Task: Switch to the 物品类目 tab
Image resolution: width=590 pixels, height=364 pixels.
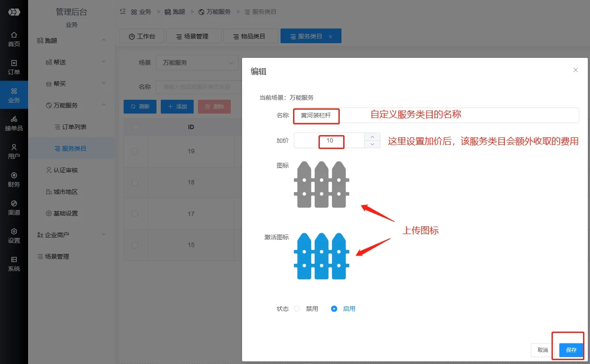Action: [250, 36]
